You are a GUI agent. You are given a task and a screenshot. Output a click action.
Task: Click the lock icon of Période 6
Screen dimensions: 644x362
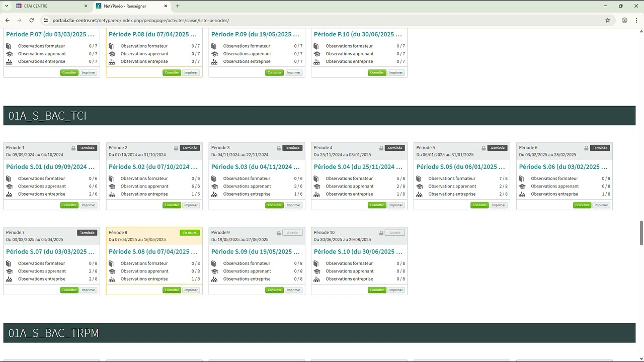(587, 148)
